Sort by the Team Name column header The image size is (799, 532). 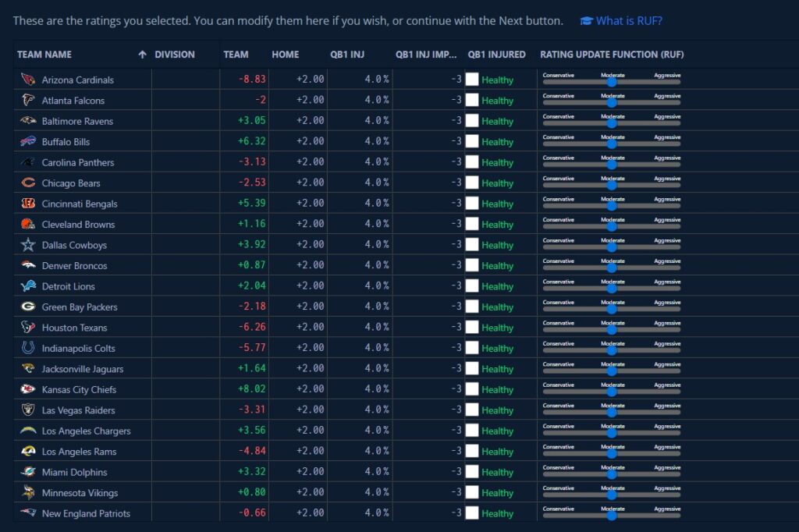coord(44,55)
